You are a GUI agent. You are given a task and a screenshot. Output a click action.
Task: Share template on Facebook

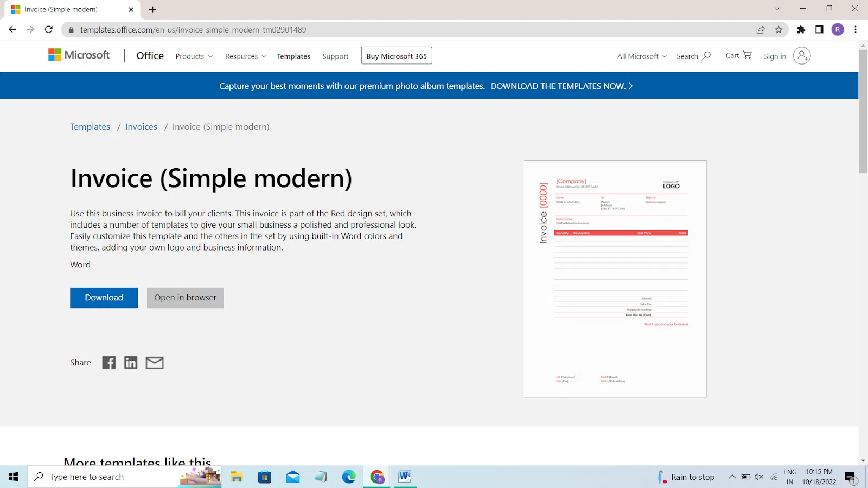pyautogui.click(x=109, y=363)
